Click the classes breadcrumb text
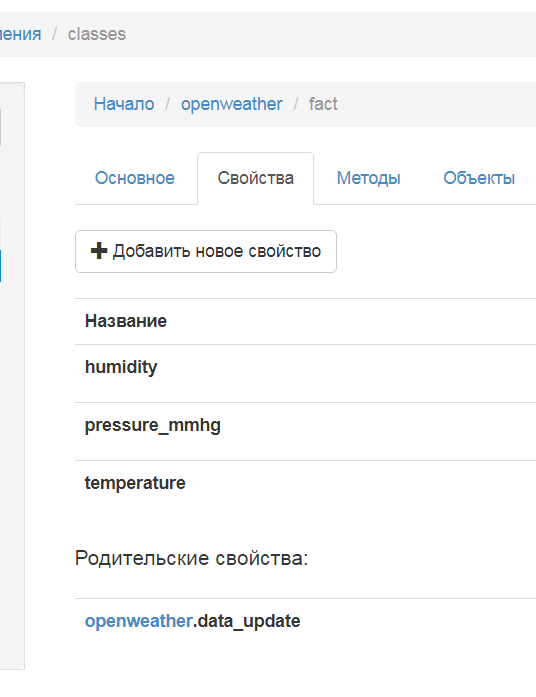 [97, 34]
